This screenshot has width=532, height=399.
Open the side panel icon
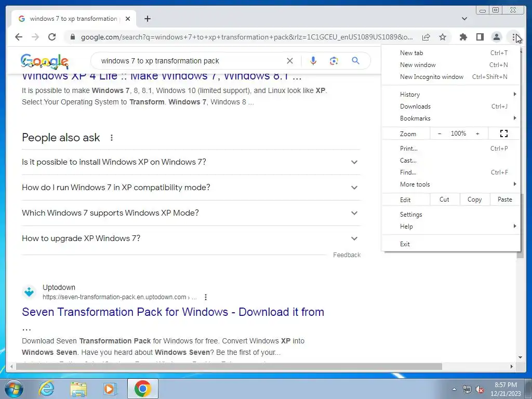(x=480, y=37)
